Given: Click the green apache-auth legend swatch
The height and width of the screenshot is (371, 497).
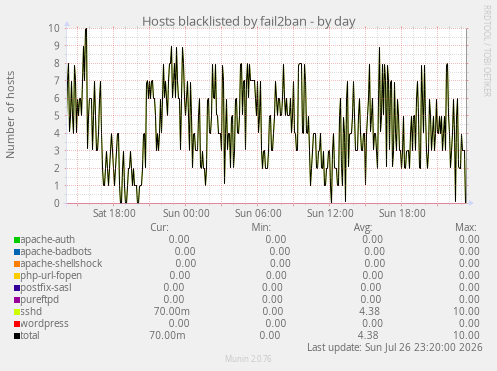Looking at the screenshot, I should [17, 240].
